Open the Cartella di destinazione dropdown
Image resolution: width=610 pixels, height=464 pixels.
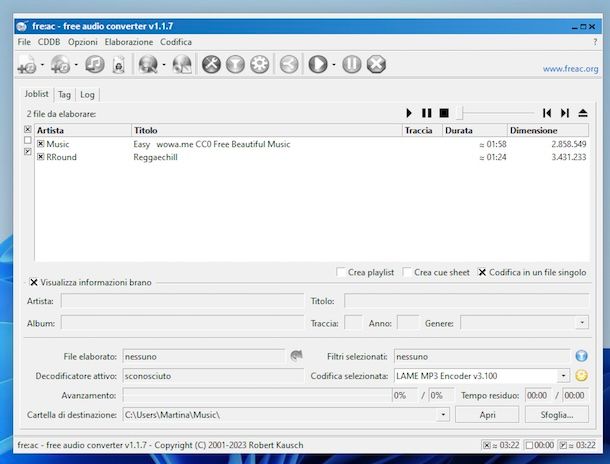[x=443, y=415]
